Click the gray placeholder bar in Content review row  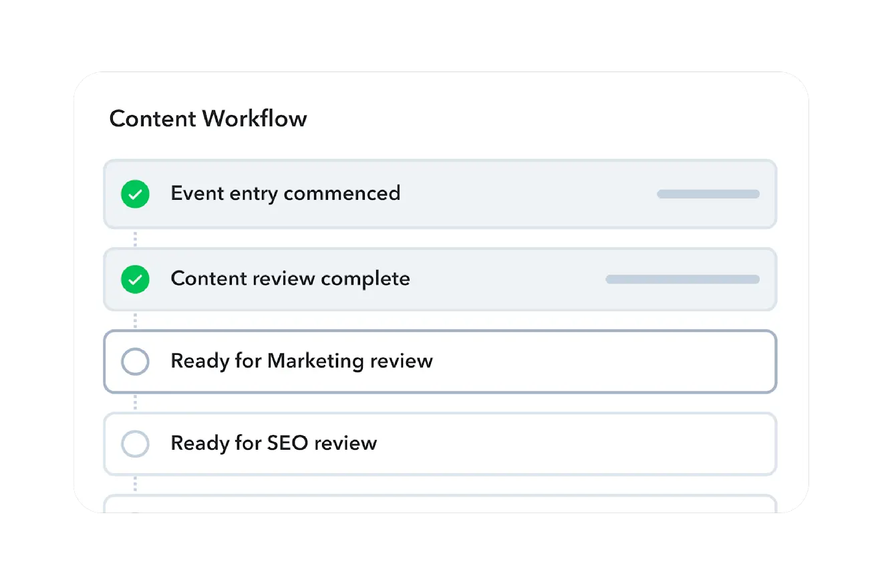[x=682, y=279]
